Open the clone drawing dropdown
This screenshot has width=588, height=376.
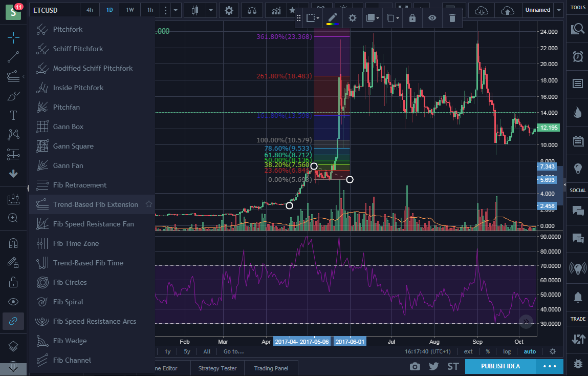[393, 18]
